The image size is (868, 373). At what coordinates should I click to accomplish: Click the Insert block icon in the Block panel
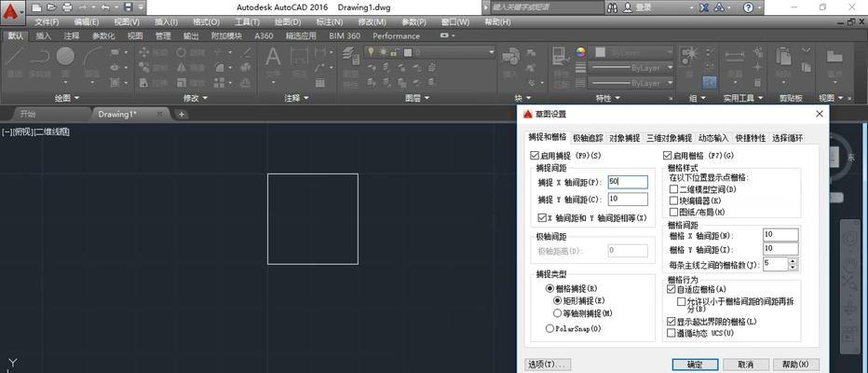tap(509, 56)
